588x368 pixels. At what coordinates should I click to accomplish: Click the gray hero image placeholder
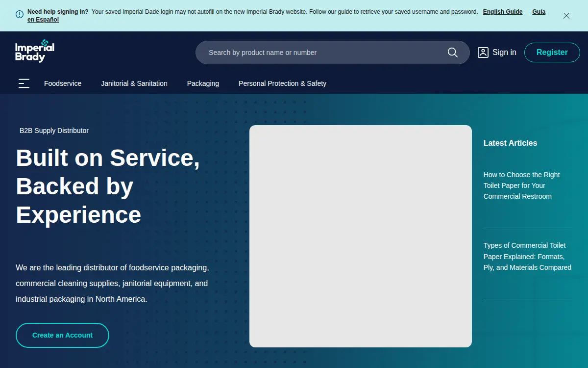[361, 236]
